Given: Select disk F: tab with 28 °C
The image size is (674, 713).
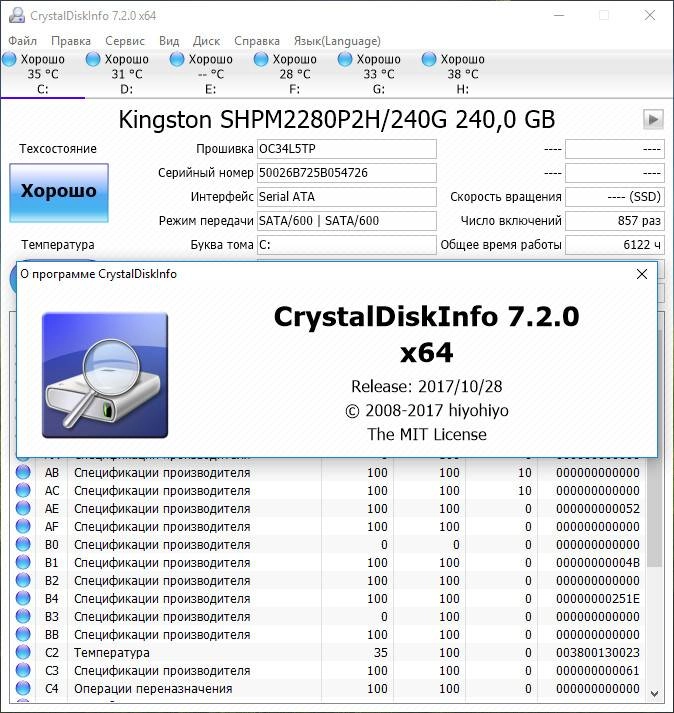Looking at the screenshot, I should (294, 74).
